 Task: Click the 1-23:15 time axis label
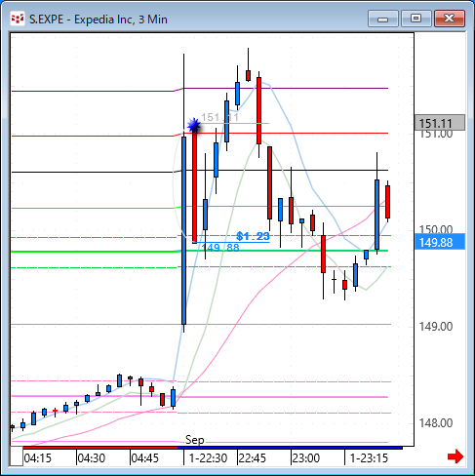369,458
